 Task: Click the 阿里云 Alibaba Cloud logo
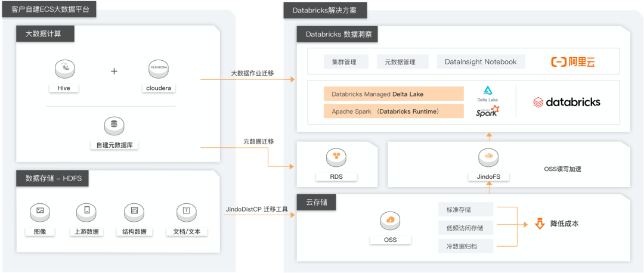coord(573,62)
